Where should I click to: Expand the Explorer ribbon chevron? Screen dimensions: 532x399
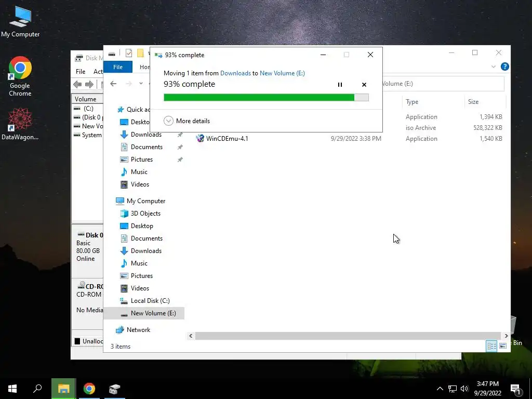click(494, 66)
